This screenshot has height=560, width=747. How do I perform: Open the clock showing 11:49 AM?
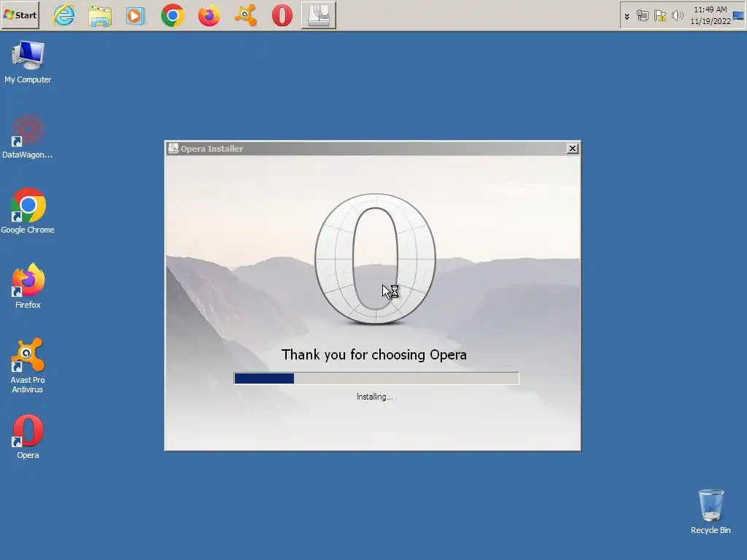[x=711, y=15]
